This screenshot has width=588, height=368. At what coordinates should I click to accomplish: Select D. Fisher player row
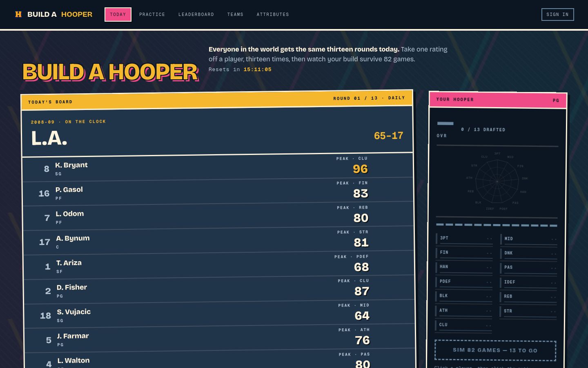click(x=219, y=290)
